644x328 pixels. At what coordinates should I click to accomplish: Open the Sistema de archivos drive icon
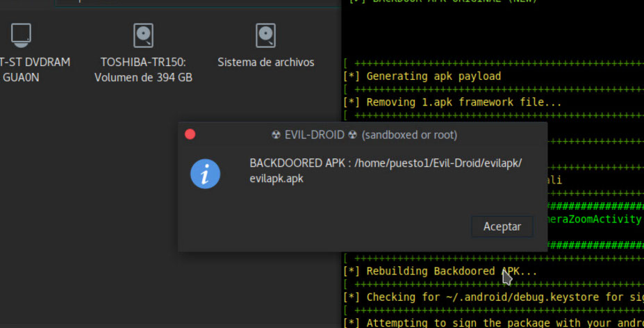point(266,35)
